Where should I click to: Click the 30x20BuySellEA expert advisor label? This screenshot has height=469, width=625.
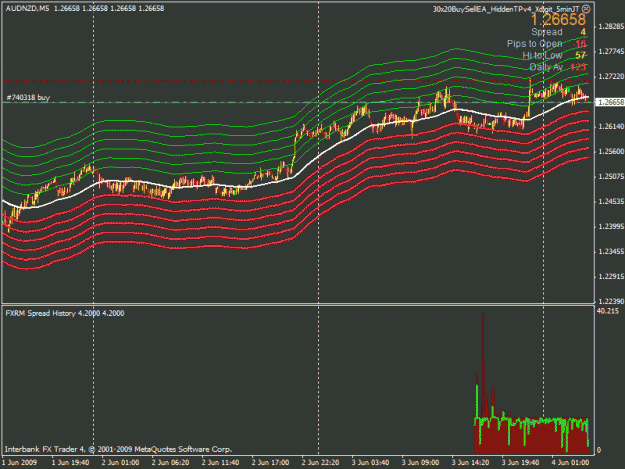506,9
